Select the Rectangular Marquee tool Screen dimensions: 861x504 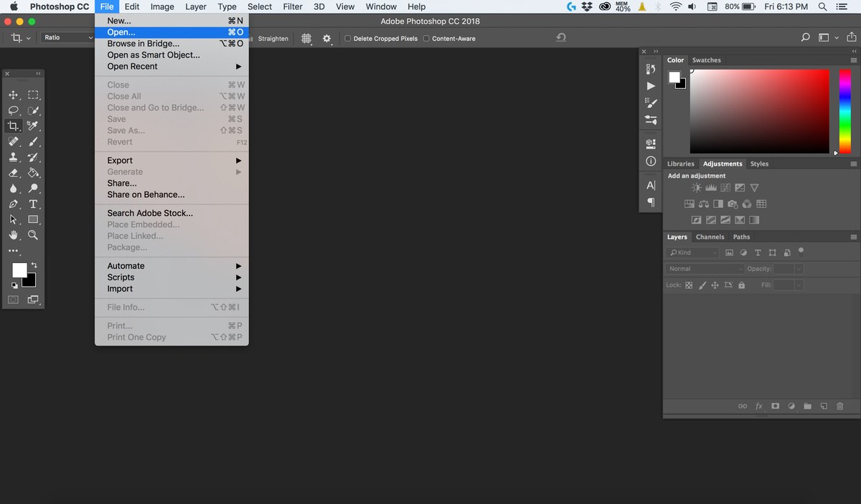point(33,95)
